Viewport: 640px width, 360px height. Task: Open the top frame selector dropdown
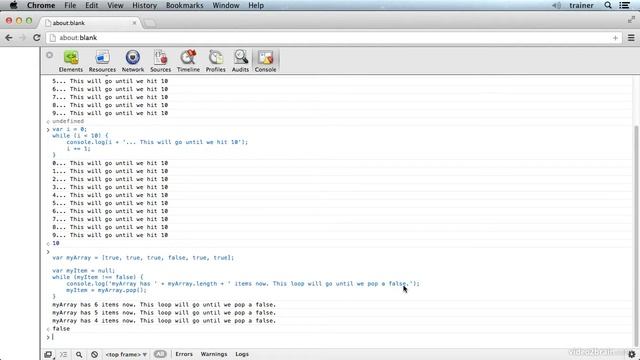(x=126, y=354)
